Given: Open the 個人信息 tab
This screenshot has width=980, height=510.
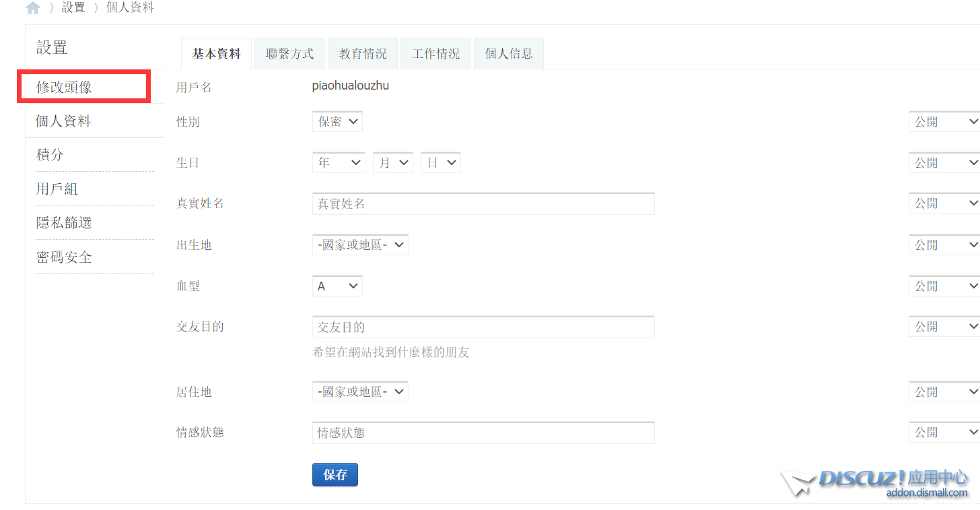Looking at the screenshot, I should coord(509,54).
